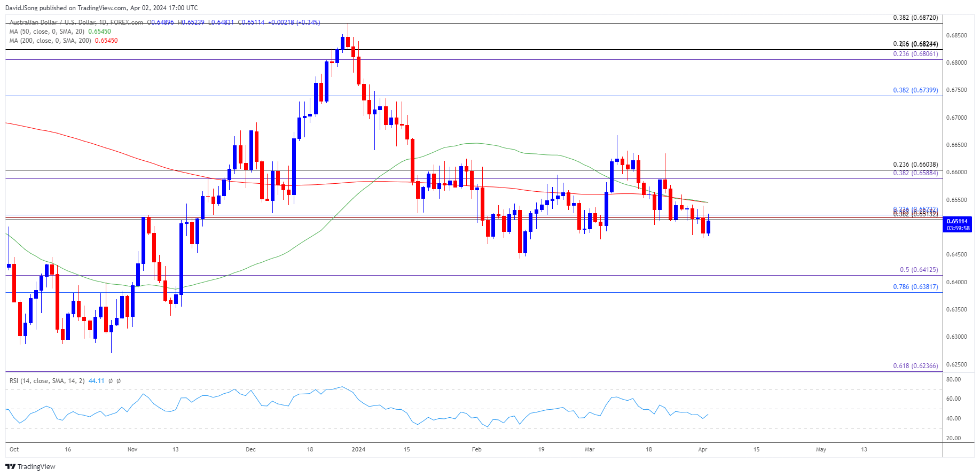Click the 16 date on the time axis
Image resolution: width=980 pixels, height=476 pixels.
tap(68, 449)
